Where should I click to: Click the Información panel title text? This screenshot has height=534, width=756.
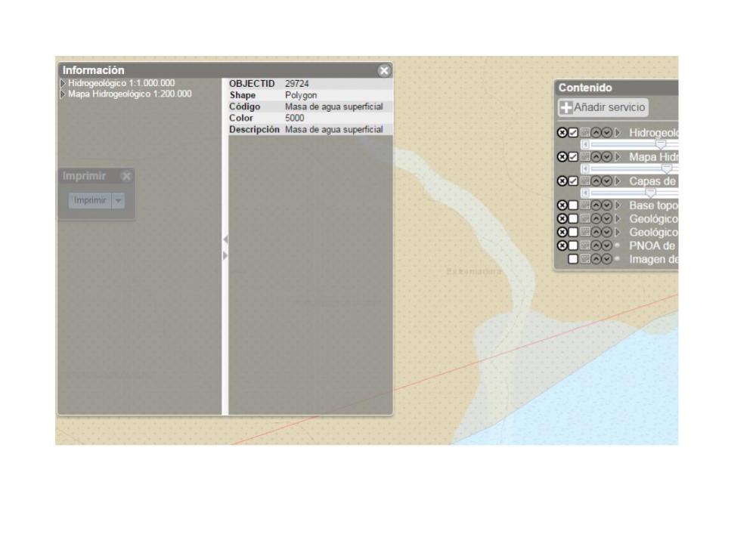point(93,70)
